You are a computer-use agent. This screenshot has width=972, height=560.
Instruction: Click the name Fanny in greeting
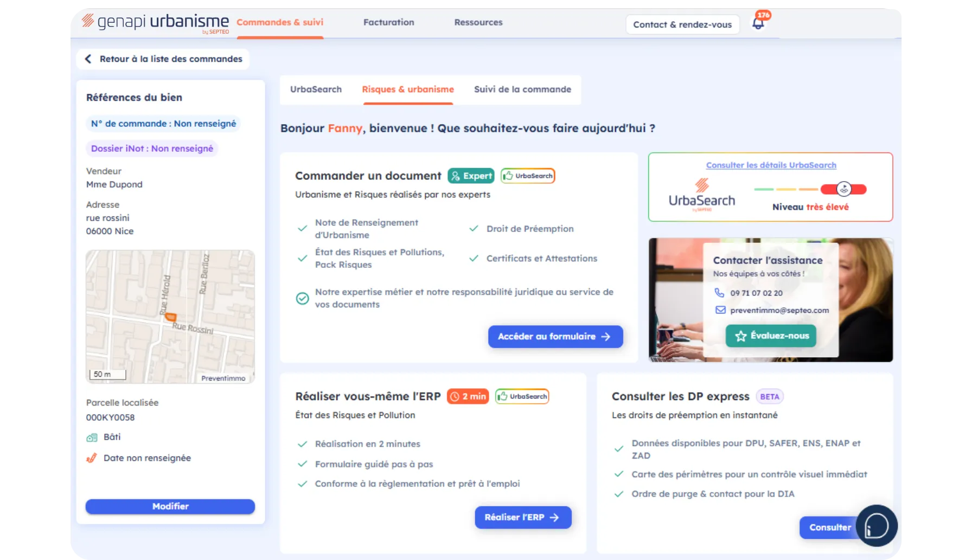[x=345, y=128]
